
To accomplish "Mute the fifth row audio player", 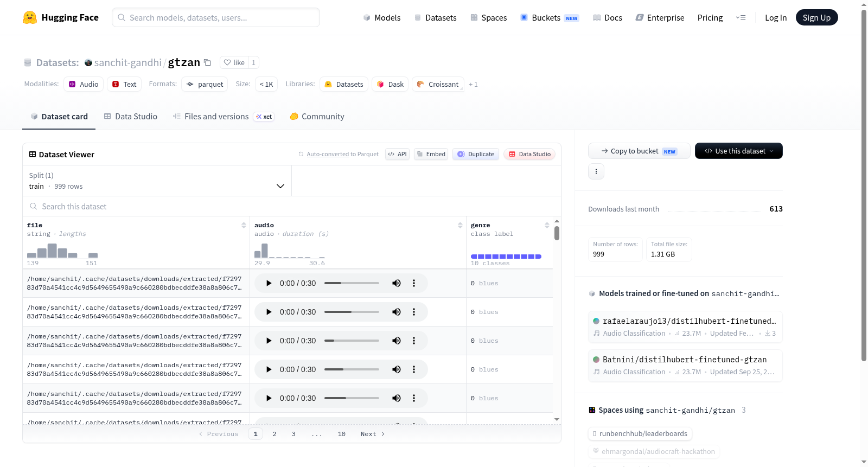I will tap(397, 398).
